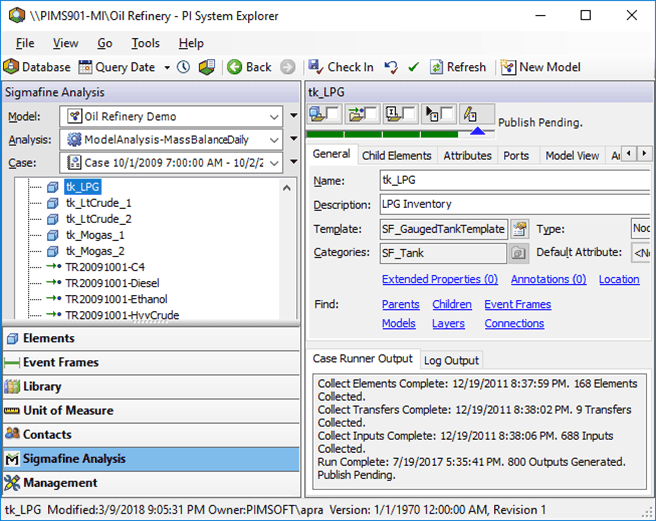Click the template picker icon beside SF_GaugedTankTemplate

[x=519, y=229]
